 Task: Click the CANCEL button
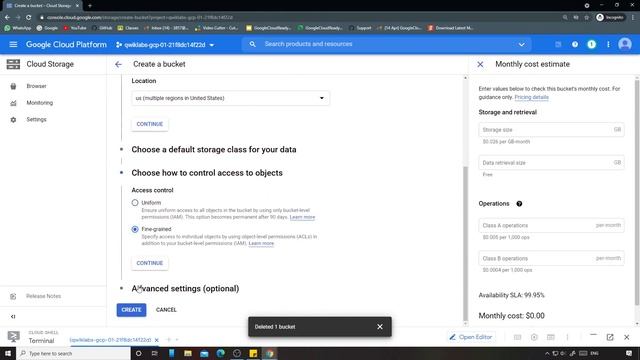pos(166,310)
